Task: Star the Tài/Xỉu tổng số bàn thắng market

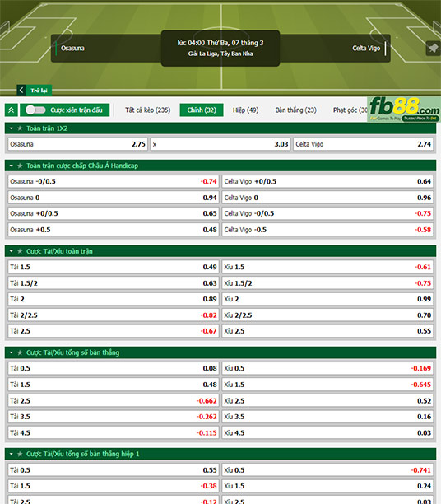Action: [20, 353]
